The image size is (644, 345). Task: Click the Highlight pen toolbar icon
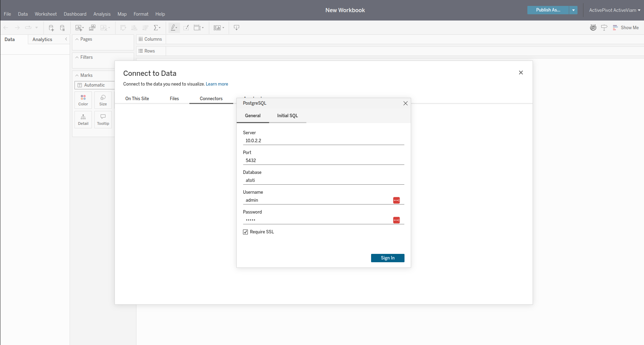pyautogui.click(x=174, y=28)
